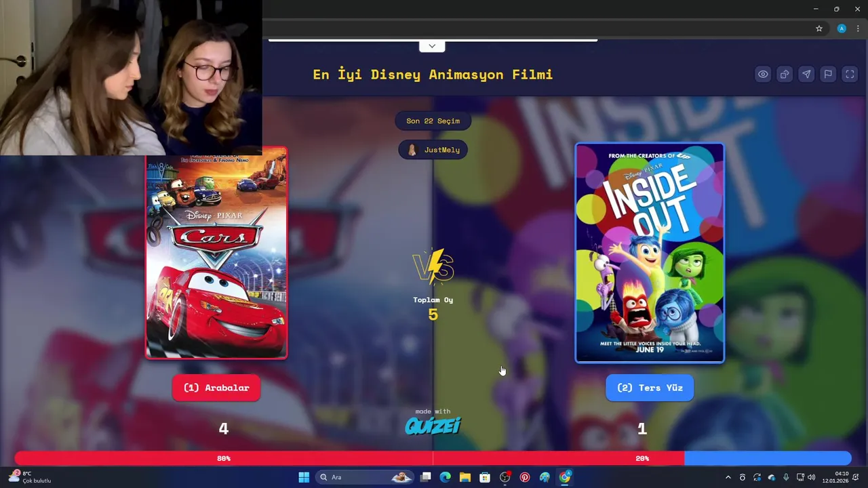Viewport: 868px width, 488px height.
Task: Open Microsoft Store from taskbar
Action: click(x=485, y=477)
